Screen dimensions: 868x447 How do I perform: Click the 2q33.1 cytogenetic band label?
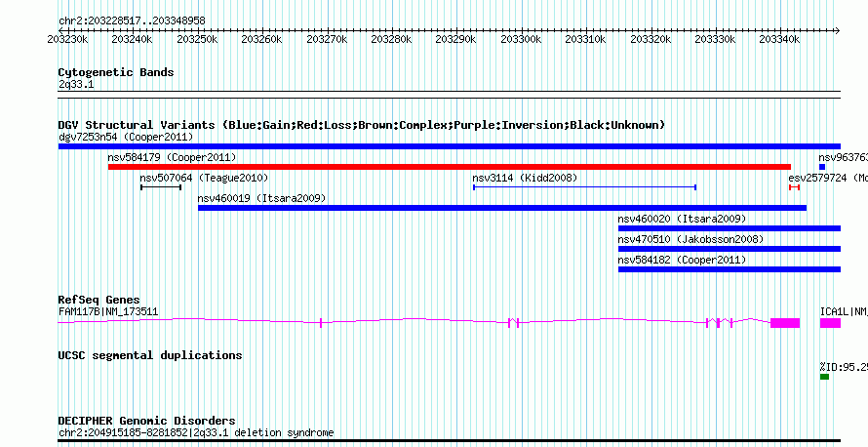pyautogui.click(x=76, y=85)
